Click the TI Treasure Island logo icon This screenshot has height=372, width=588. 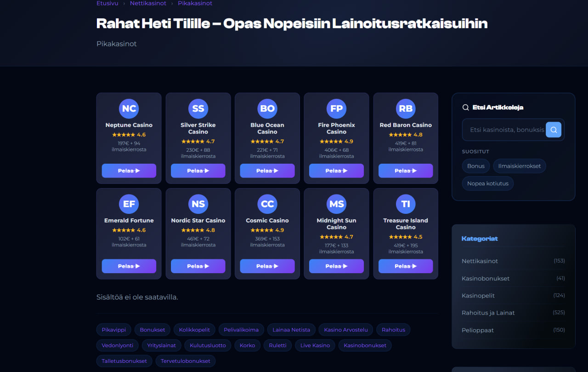(x=406, y=204)
